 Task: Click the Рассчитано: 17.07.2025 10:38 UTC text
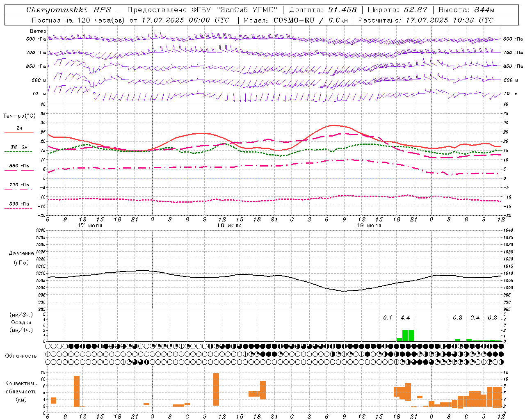(x=426, y=20)
